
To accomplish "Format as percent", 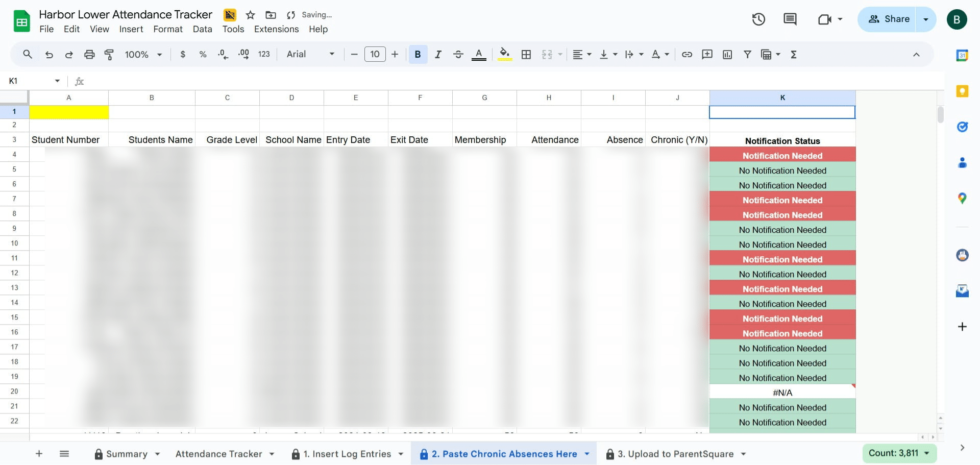I will (203, 54).
